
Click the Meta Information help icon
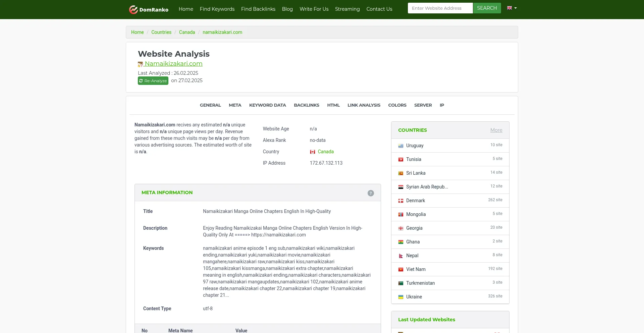click(x=371, y=193)
